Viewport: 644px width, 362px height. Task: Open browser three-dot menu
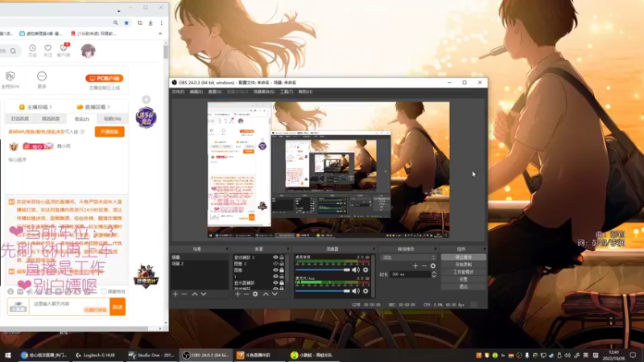[162, 23]
